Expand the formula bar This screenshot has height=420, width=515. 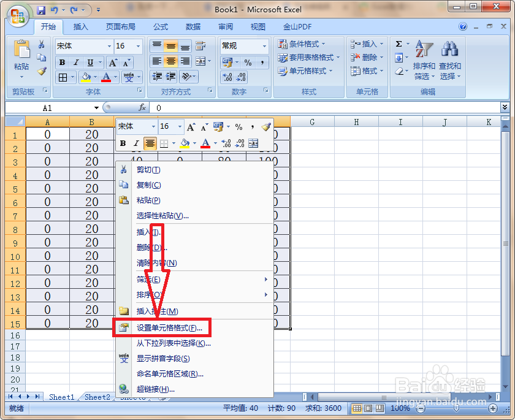[505, 107]
